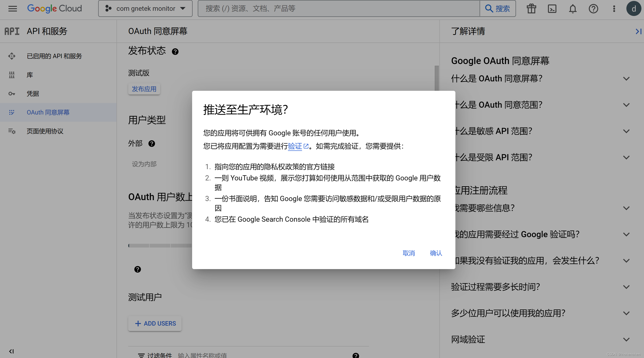Click the 已启用的 API 和服务 icon
Viewport: 644px width, 358px height.
(12, 56)
